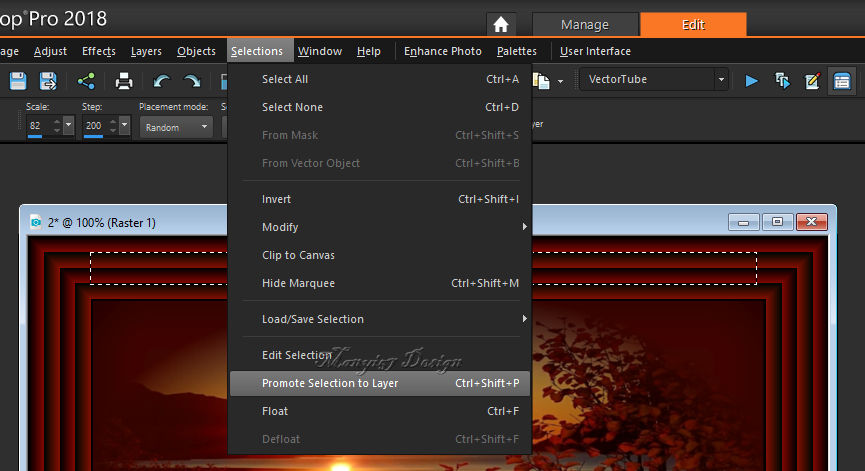Click the blue Run script play icon
The height and width of the screenshot is (471, 865).
coord(751,81)
